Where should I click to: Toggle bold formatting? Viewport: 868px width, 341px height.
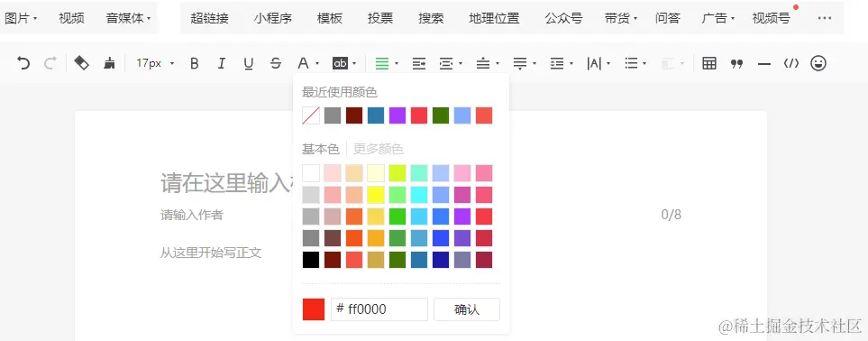[x=195, y=63]
